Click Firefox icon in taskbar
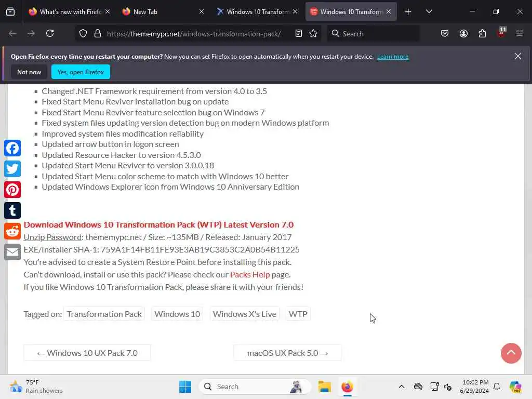This screenshot has height=399, width=532. pos(347,387)
